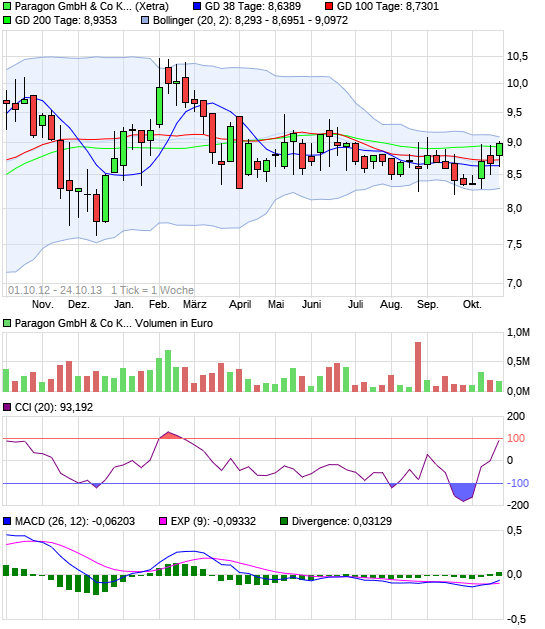Click the red CCI peak above 100
Image resolution: width=545 pixels, height=629 pixels.
(170, 435)
